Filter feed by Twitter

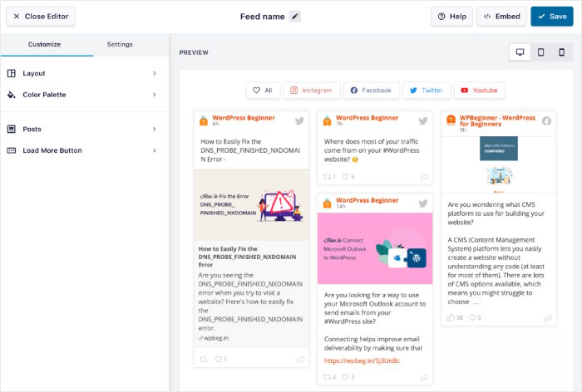(427, 91)
